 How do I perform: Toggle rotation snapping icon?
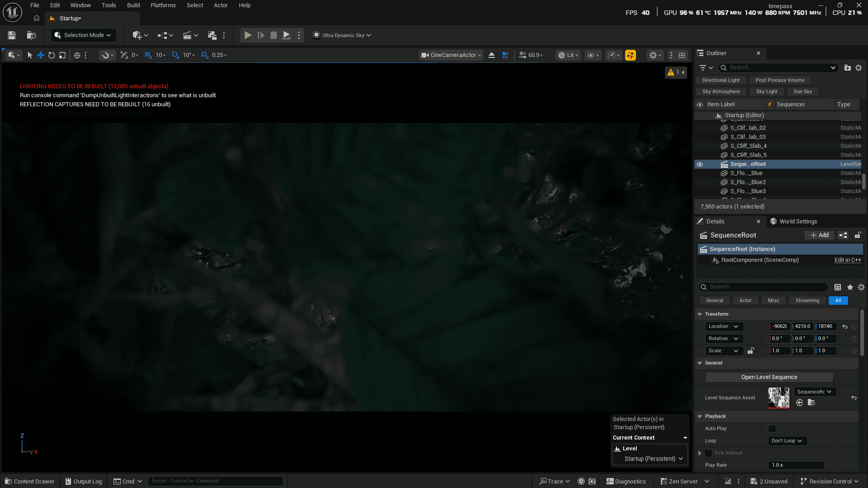tap(175, 55)
